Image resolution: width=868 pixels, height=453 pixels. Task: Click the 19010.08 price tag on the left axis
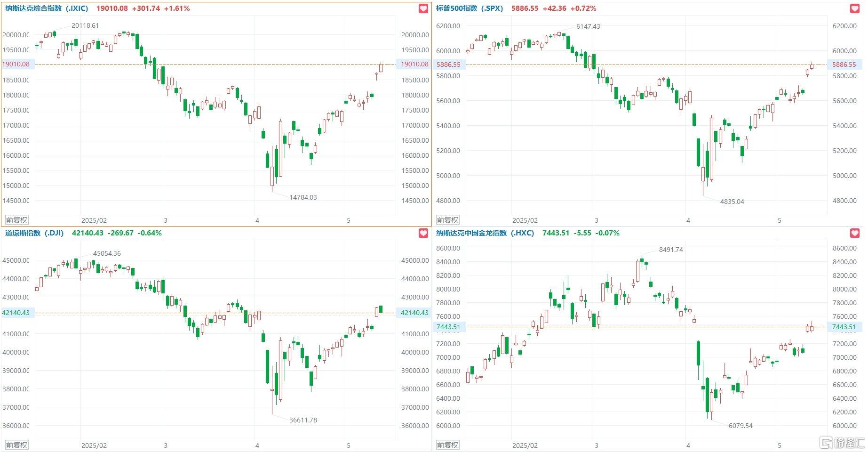[x=16, y=64]
